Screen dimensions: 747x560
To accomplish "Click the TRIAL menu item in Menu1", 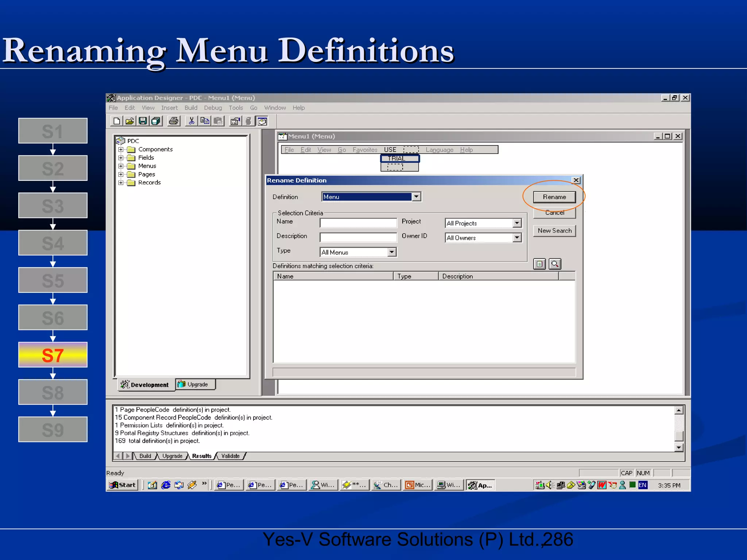I will point(400,158).
